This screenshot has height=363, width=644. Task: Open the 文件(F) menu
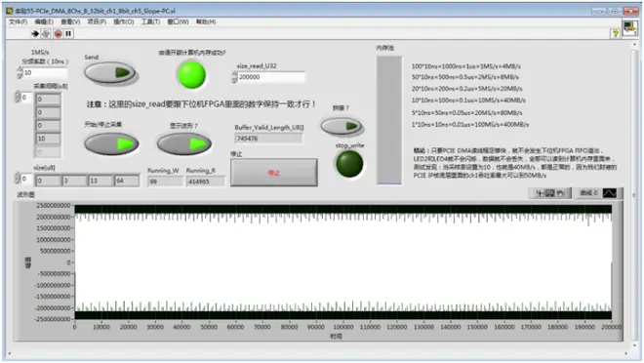point(19,21)
